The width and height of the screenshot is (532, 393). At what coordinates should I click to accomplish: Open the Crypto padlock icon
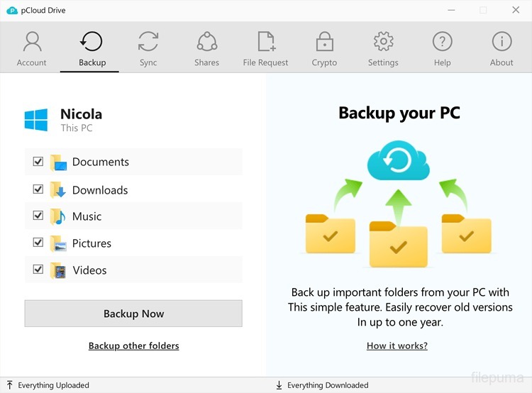tap(324, 42)
